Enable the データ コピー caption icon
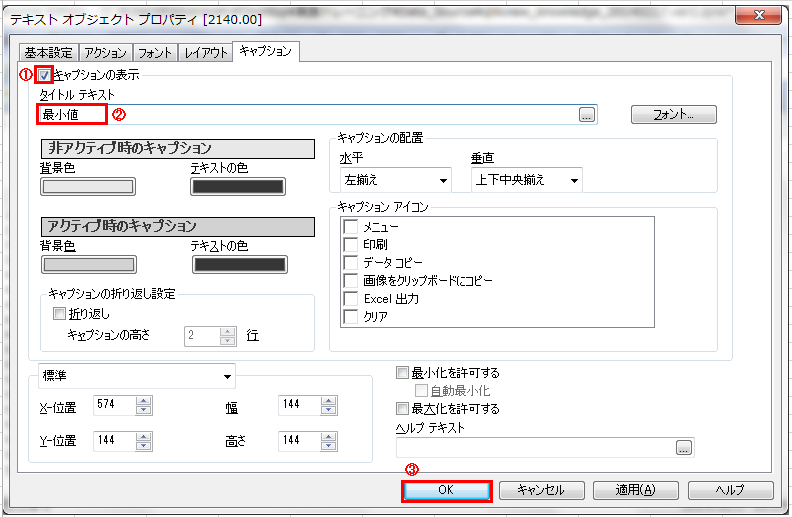The width and height of the screenshot is (792, 517). [x=351, y=263]
